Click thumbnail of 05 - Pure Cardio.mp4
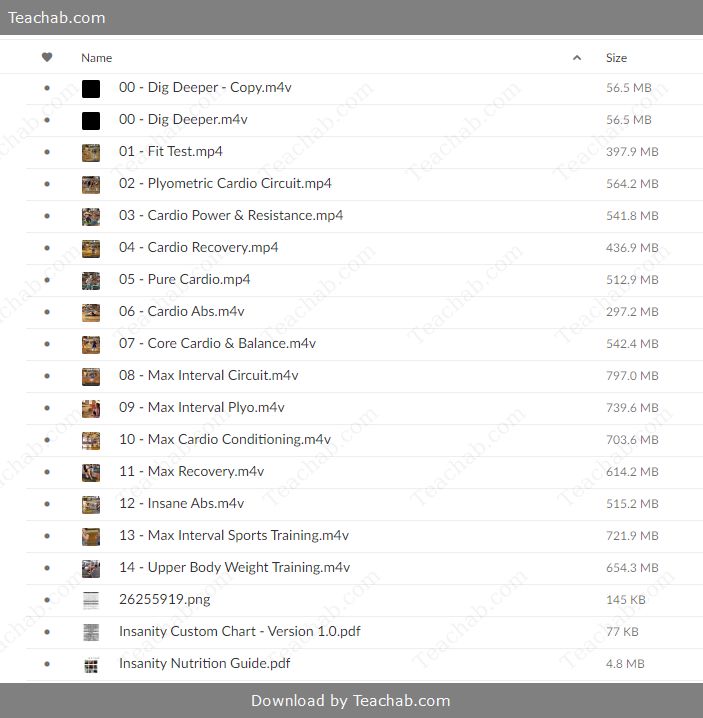The image size is (703, 718). click(91, 281)
